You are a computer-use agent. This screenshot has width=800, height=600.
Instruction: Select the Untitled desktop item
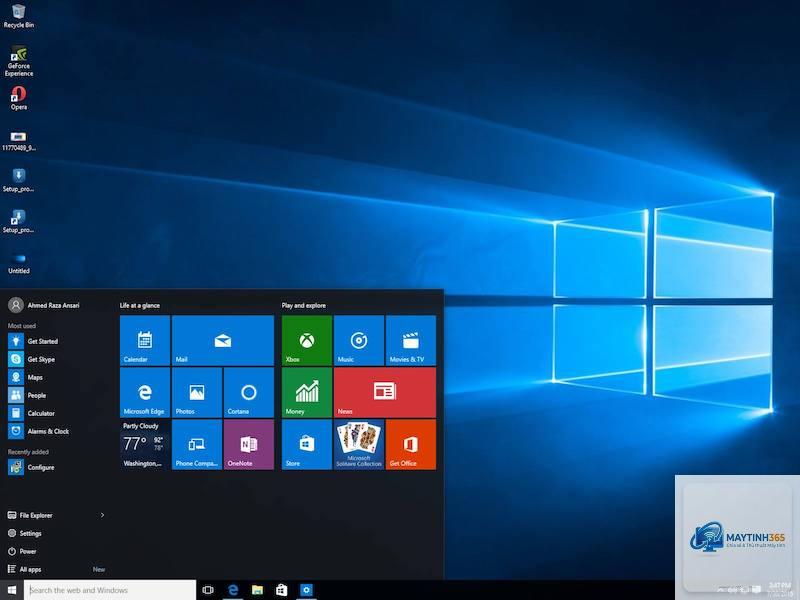click(19, 264)
